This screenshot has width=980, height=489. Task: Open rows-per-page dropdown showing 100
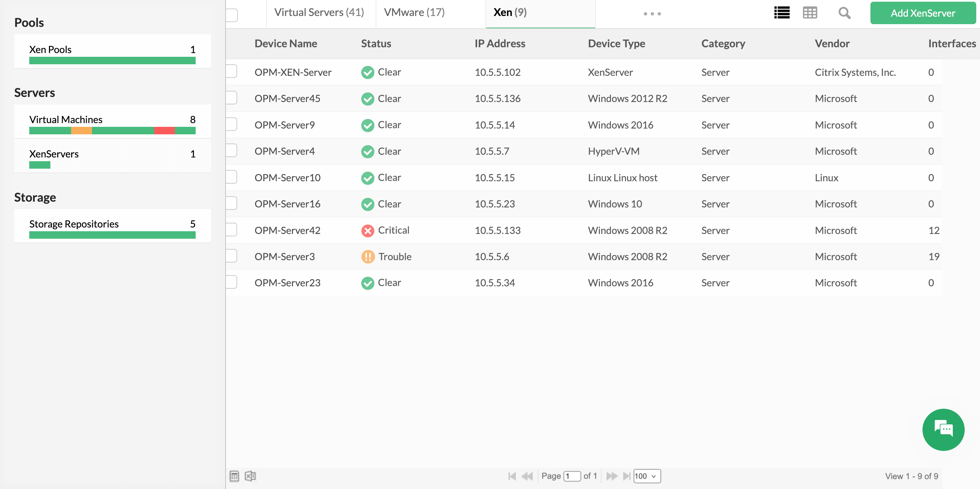pyautogui.click(x=647, y=476)
